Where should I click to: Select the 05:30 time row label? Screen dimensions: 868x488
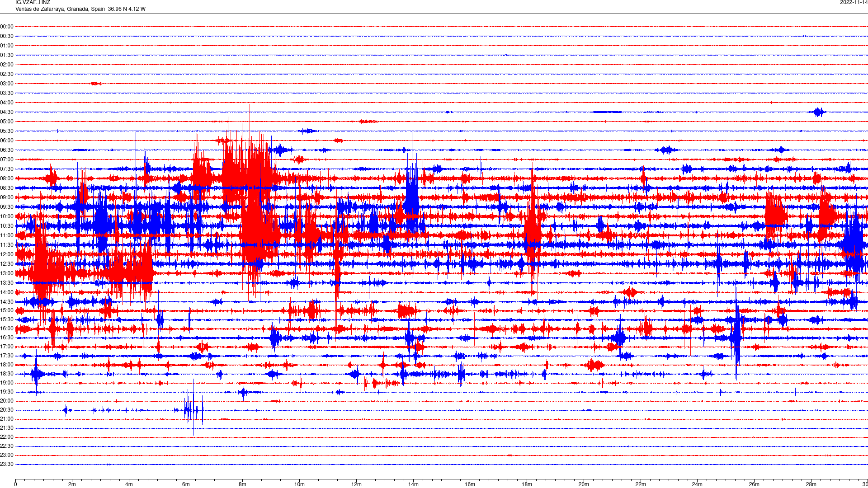point(7,131)
